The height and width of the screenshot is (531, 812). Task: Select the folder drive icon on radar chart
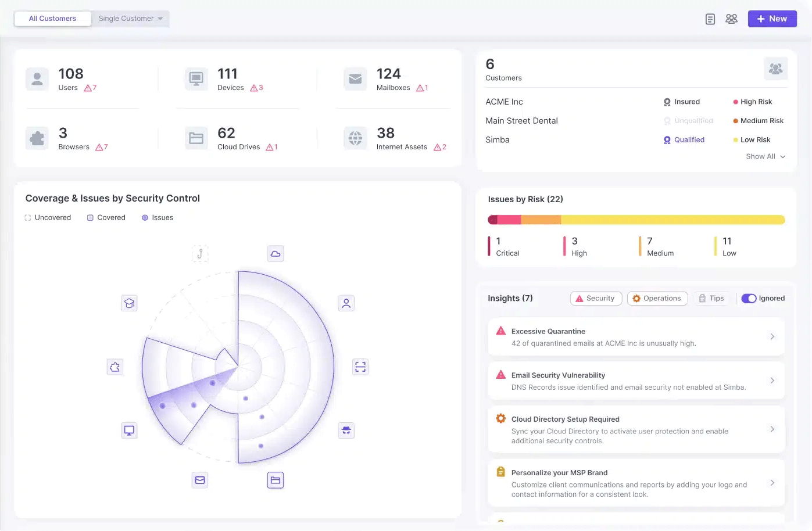(276, 480)
